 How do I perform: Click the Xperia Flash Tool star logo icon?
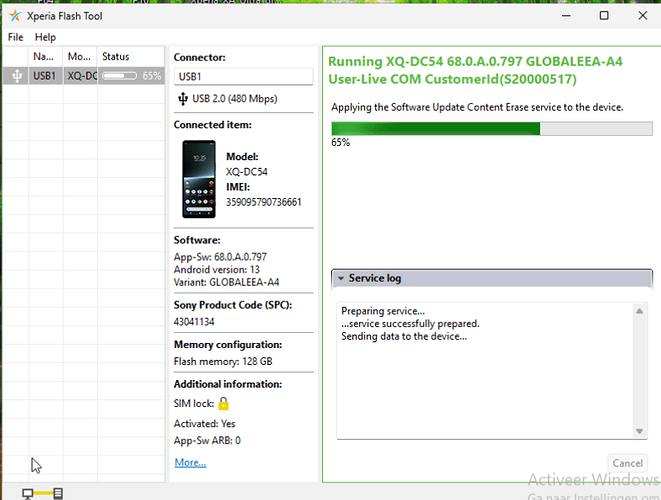point(15,16)
